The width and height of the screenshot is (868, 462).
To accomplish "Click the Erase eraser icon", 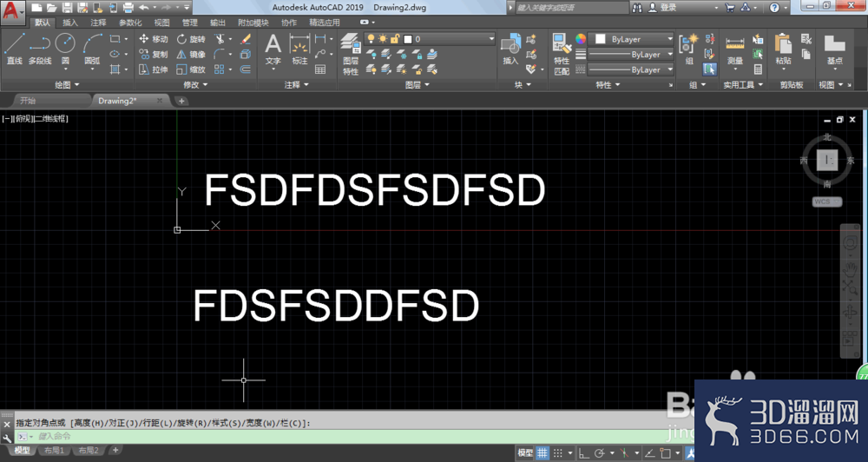I will coord(246,39).
